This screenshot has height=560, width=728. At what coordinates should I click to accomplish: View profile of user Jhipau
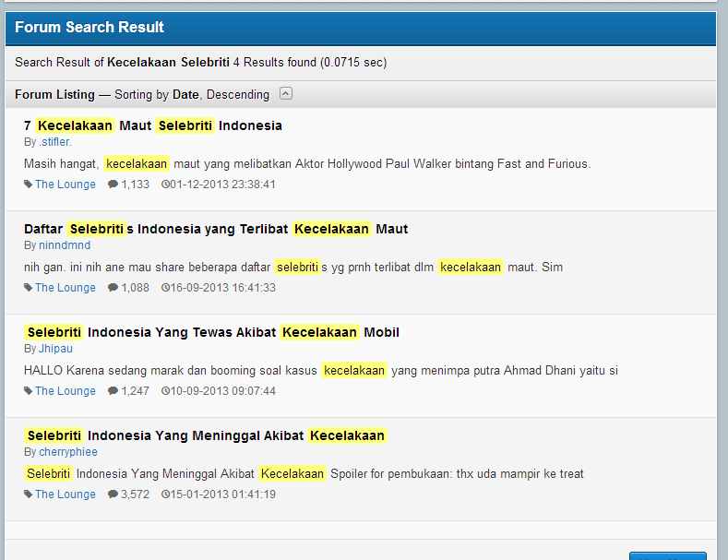(x=55, y=349)
